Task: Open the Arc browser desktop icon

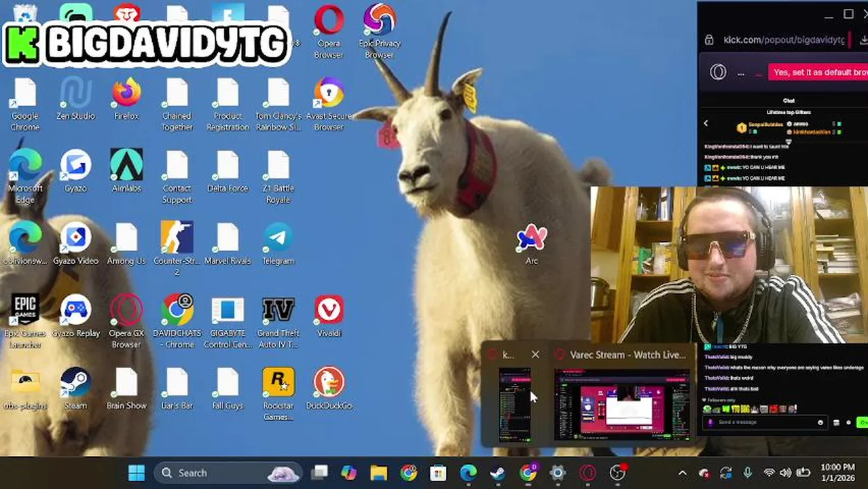Action: [x=532, y=244]
